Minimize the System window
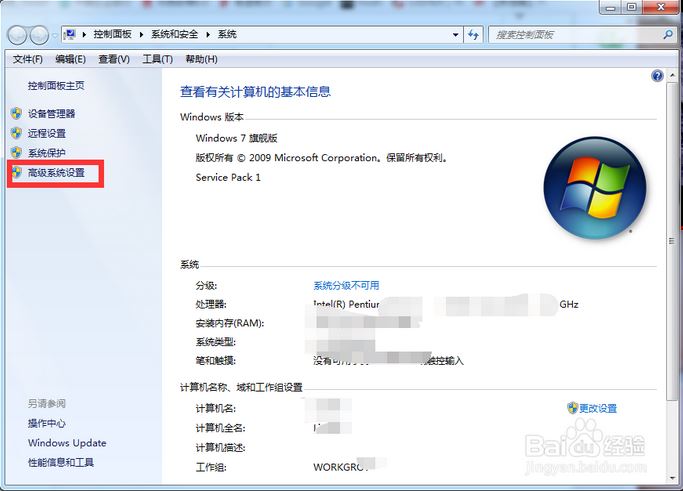This screenshot has width=683, height=491. click(611, 7)
